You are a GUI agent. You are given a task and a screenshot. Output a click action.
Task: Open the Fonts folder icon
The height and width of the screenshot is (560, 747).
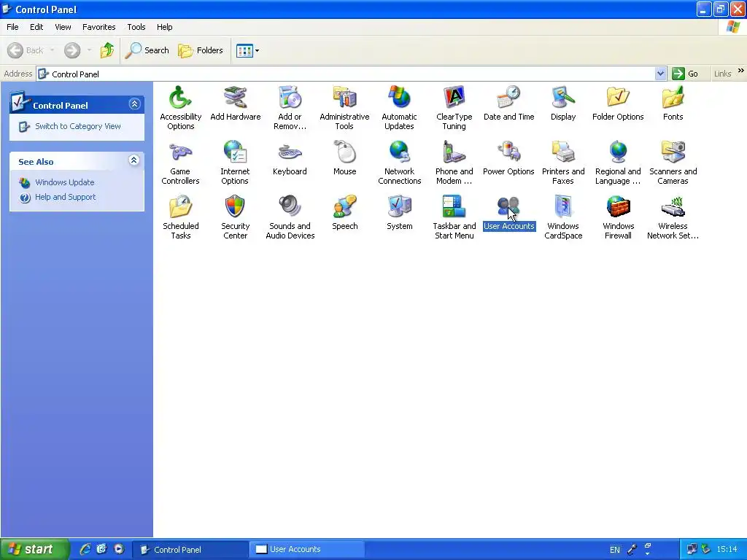pyautogui.click(x=673, y=104)
